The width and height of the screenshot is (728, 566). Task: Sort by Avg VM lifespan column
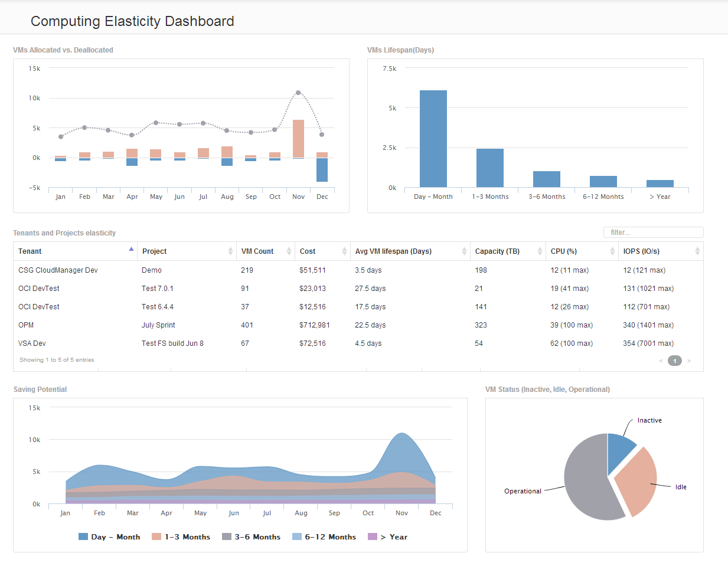click(464, 251)
